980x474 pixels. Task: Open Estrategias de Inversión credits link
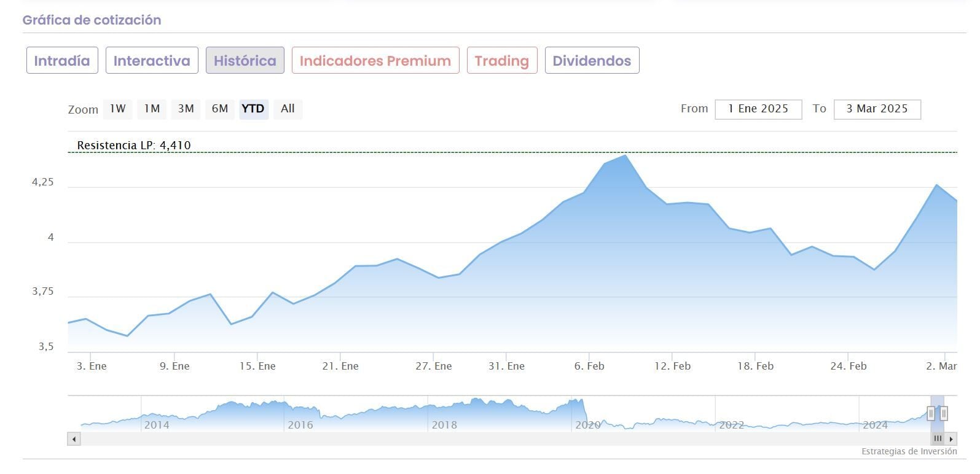[909, 452]
